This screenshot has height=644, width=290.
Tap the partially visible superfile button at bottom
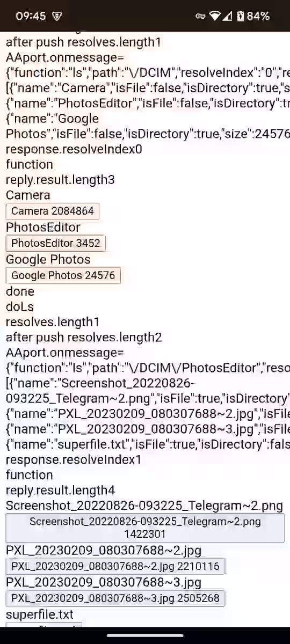(44, 624)
